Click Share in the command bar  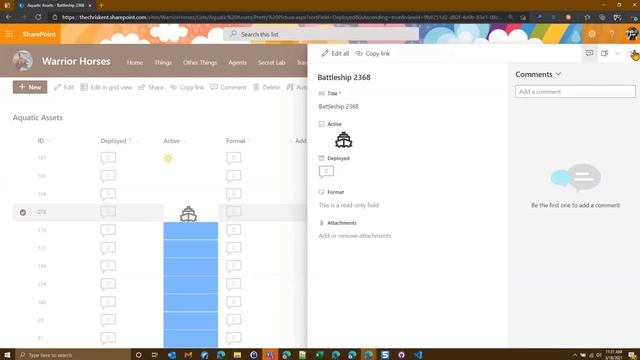pyautogui.click(x=151, y=87)
